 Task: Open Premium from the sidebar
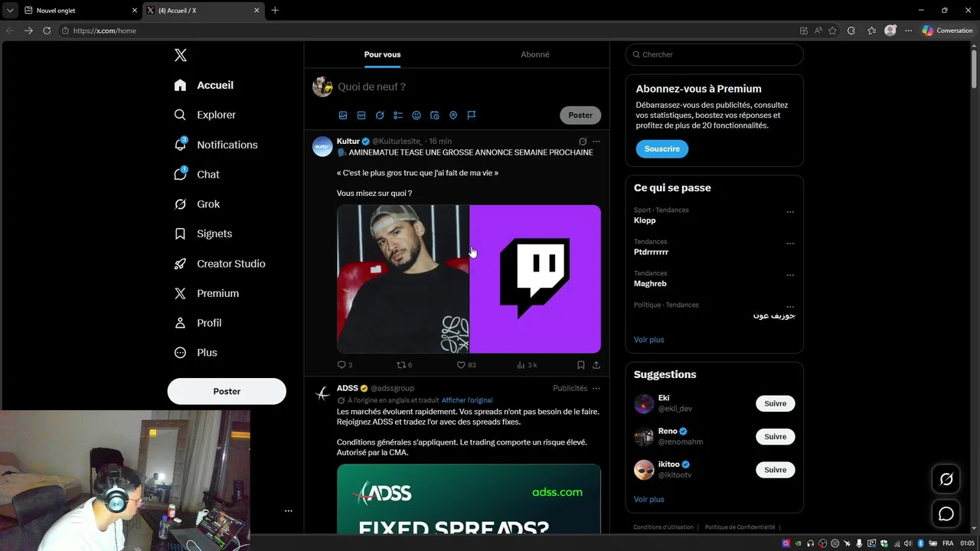click(x=206, y=293)
